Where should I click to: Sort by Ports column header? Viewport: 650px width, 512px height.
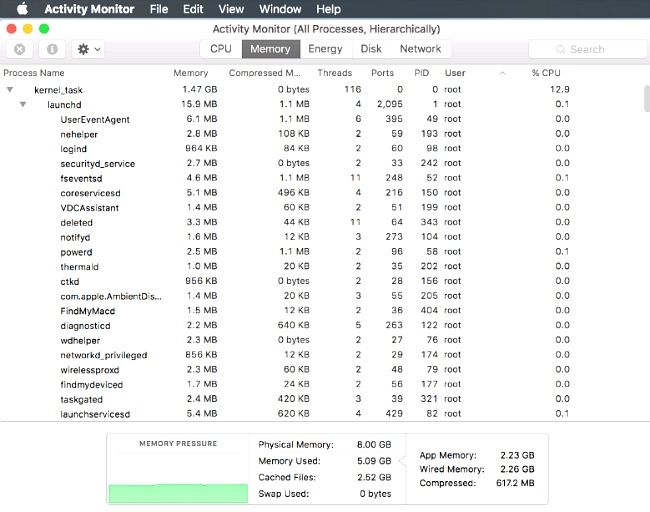point(382,73)
